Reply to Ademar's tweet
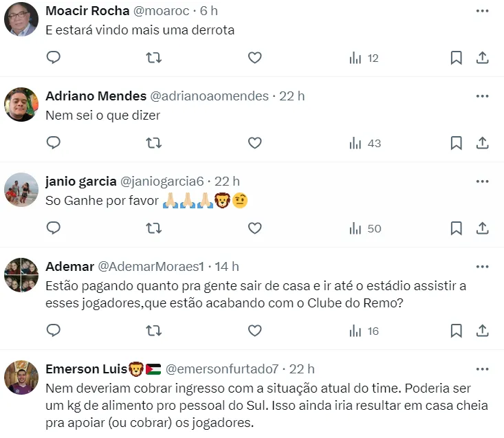 (54, 331)
